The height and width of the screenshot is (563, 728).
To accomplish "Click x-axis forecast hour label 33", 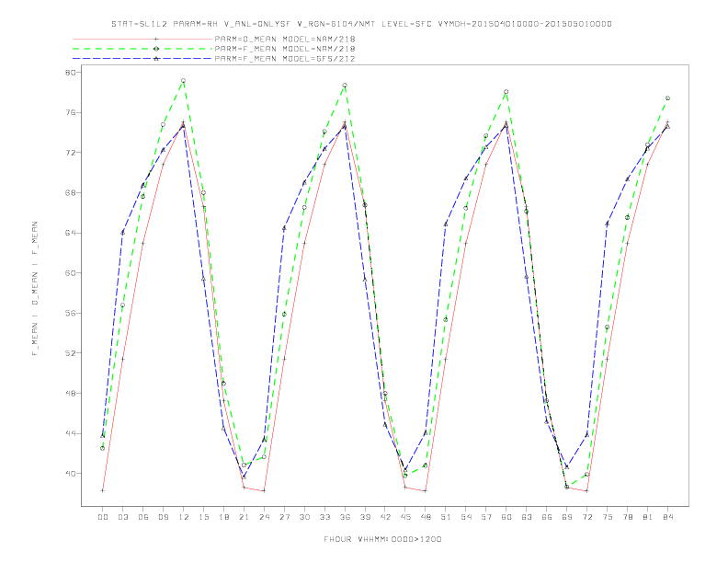I will pyautogui.click(x=324, y=517).
